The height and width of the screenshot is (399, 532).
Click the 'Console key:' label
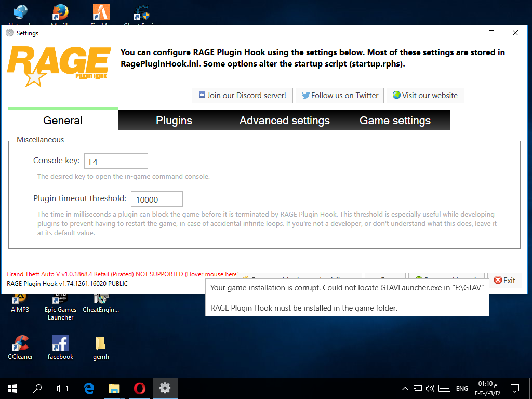click(x=56, y=161)
